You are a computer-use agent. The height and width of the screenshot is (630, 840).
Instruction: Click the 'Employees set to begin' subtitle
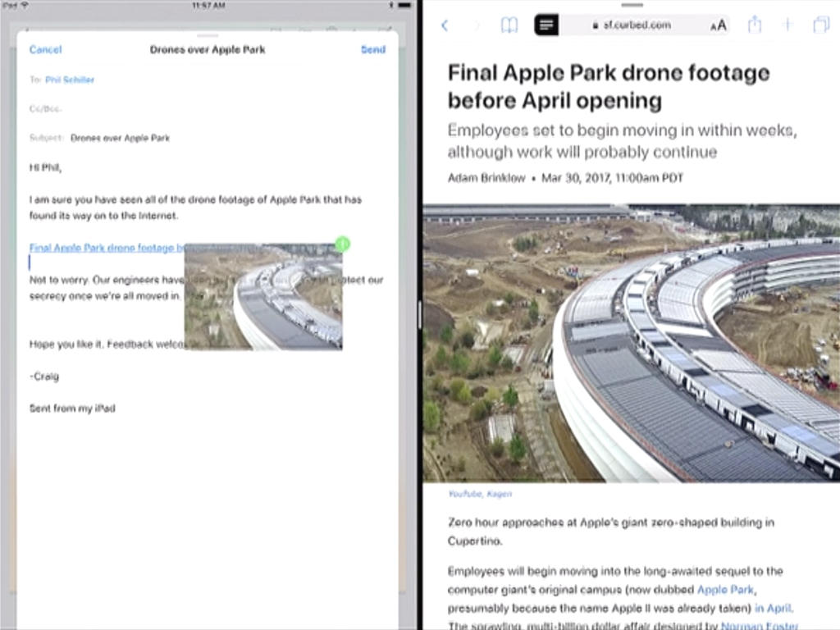[623, 141]
